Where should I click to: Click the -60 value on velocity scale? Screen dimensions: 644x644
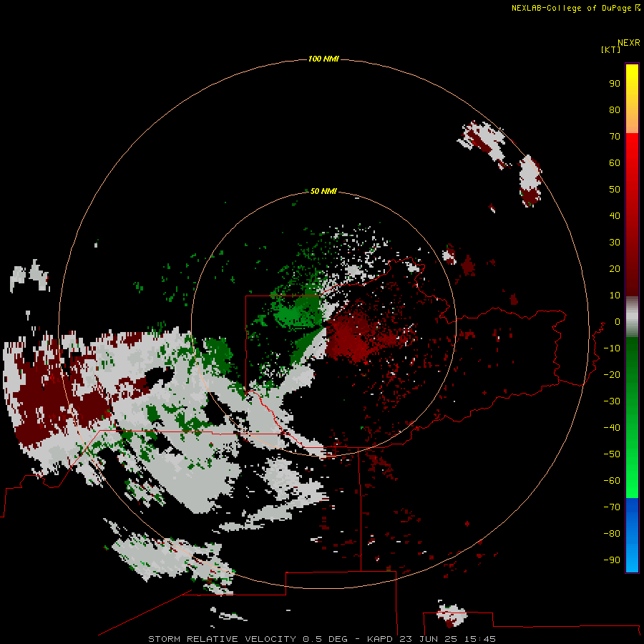click(612, 481)
